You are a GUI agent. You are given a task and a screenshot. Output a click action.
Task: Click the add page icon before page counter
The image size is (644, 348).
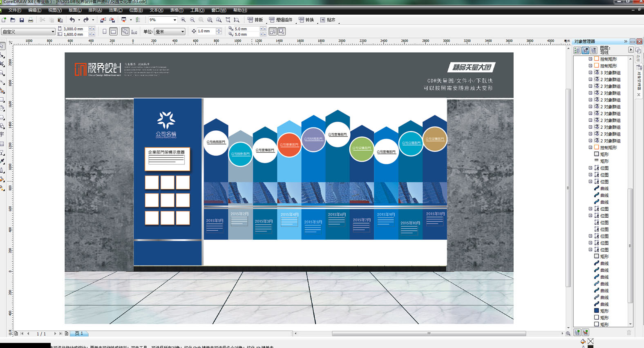pos(16,334)
